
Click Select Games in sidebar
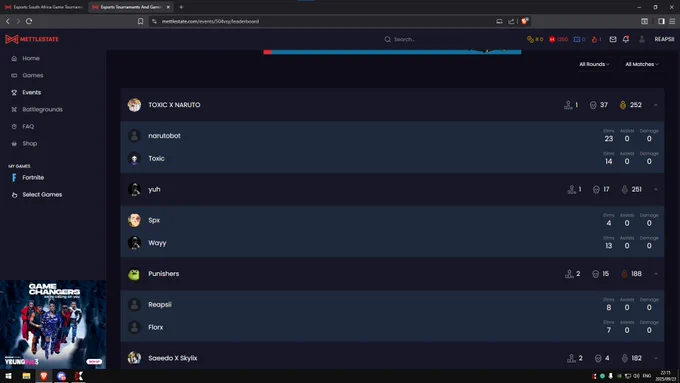coord(42,194)
